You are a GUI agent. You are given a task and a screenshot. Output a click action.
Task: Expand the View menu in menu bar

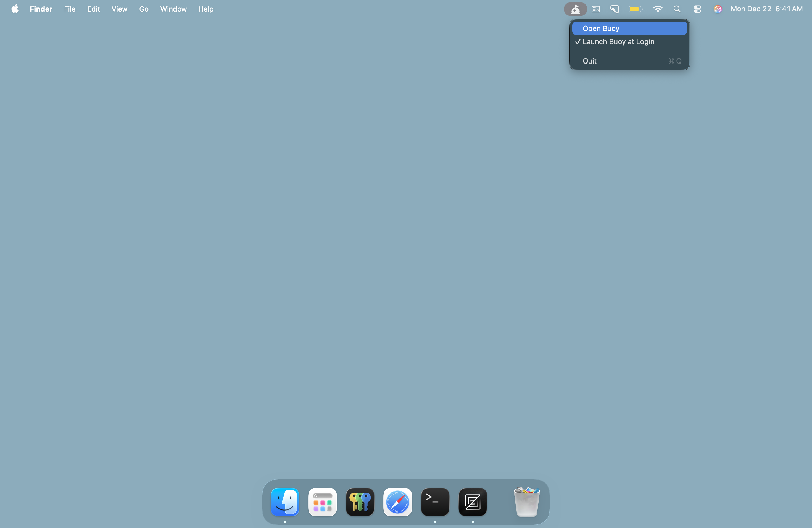(x=119, y=9)
